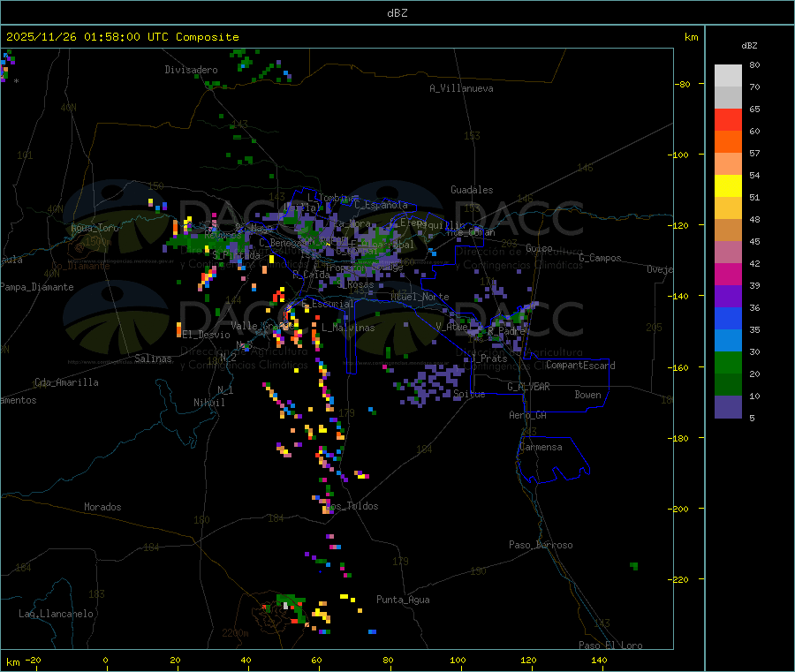The image size is (795, 672).
Task: Click the dBZ title at top center
Action: 397,13
